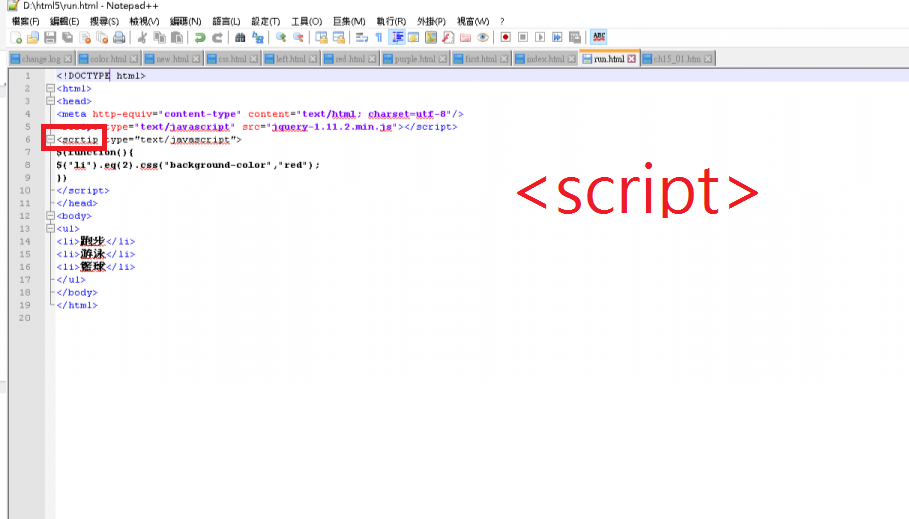Open the 外掛(P) menu
The image size is (909, 519).
click(431, 21)
